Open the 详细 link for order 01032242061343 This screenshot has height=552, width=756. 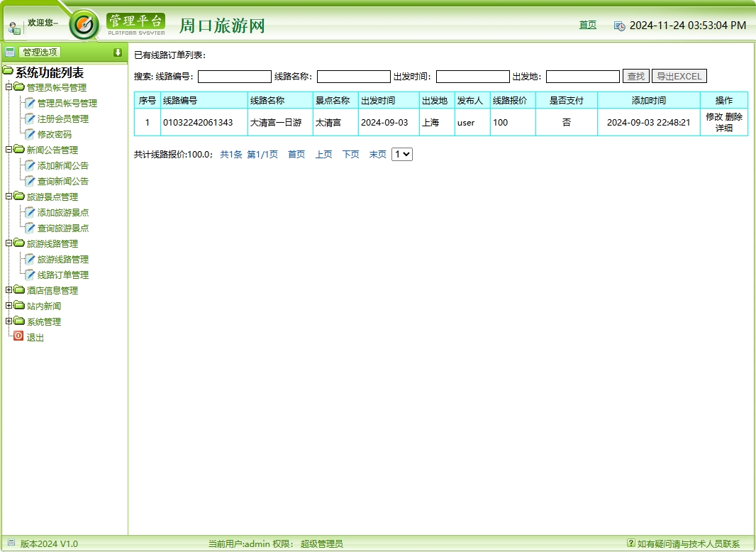click(724, 127)
